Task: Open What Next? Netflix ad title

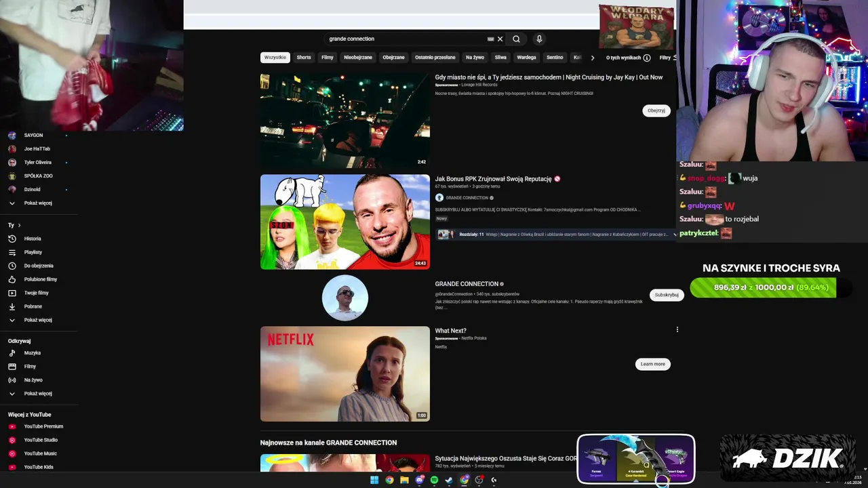Action: pyautogui.click(x=450, y=331)
